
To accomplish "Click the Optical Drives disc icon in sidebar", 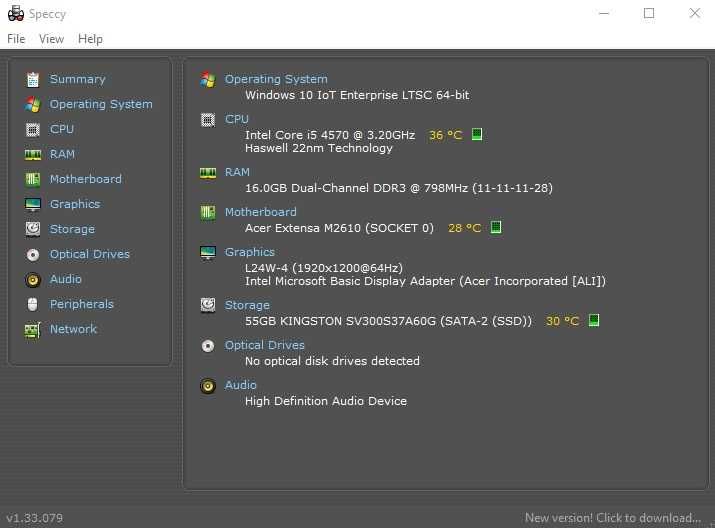I will pos(33,254).
